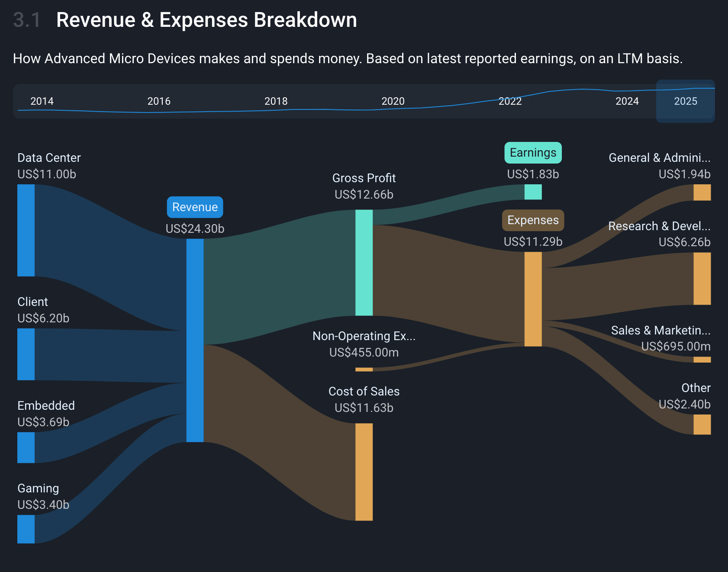Screen dimensions: 728x572
Task: Click the 'Sales & Marketin...' label
Action: click(x=661, y=331)
